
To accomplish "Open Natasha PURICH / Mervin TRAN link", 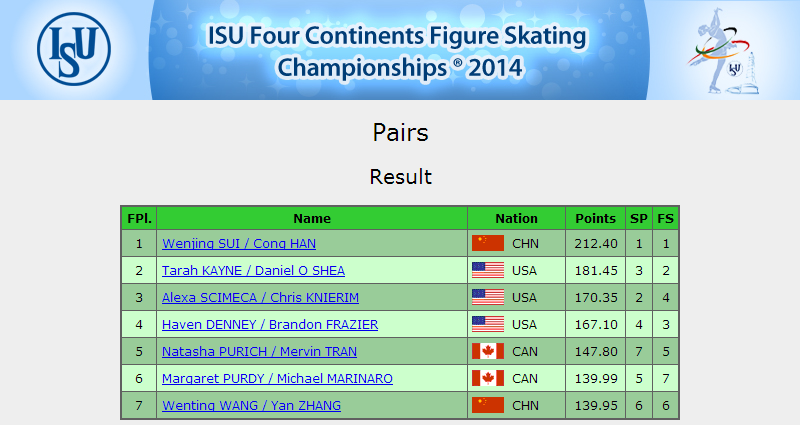I will pyautogui.click(x=259, y=352).
